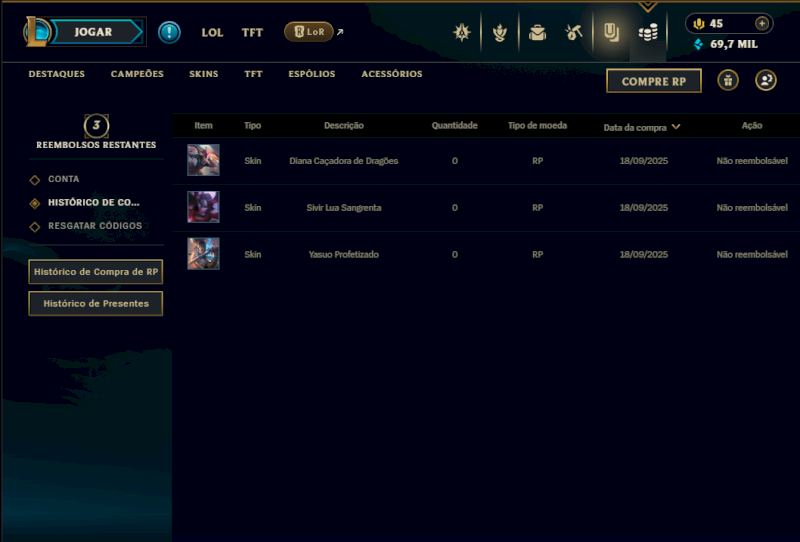This screenshot has height=542, width=800.
Task: Switch to the TFT game tab in top bar
Action: 252,33
